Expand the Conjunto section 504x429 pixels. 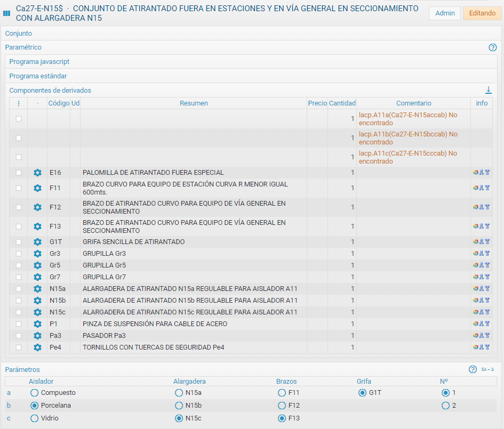19,34
